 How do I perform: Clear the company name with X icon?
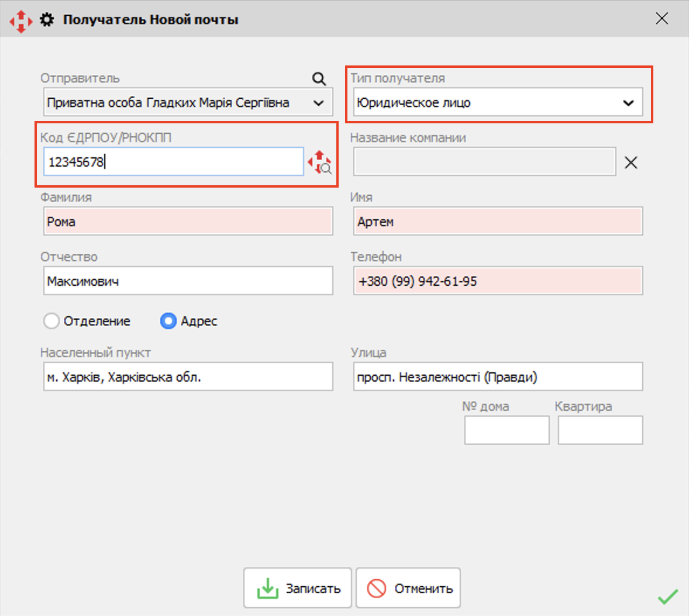tap(631, 162)
